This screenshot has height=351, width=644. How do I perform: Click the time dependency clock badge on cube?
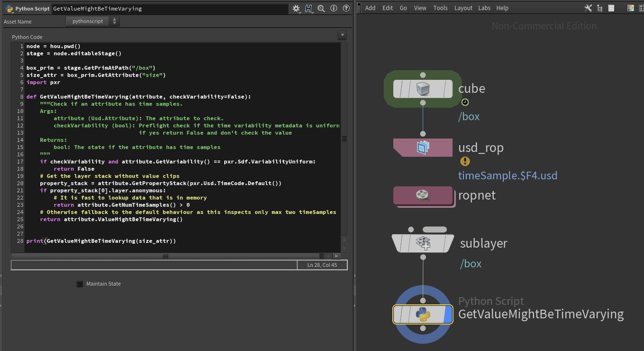pos(465,102)
